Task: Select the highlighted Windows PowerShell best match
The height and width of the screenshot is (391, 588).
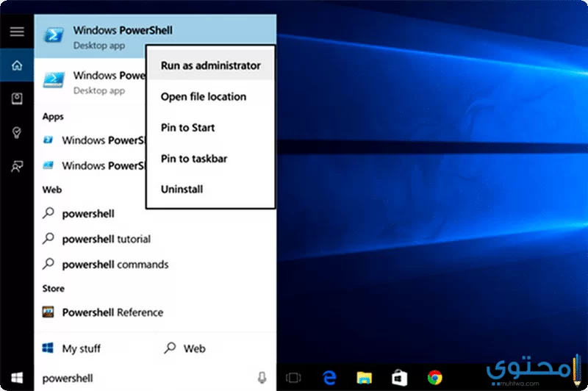Action: tap(155, 36)
